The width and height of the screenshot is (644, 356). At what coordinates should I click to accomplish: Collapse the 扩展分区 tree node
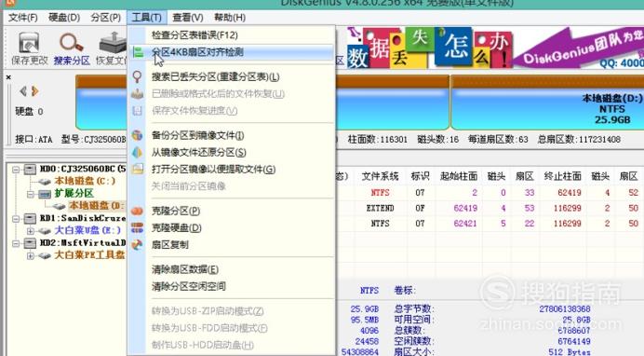[31, 194]
